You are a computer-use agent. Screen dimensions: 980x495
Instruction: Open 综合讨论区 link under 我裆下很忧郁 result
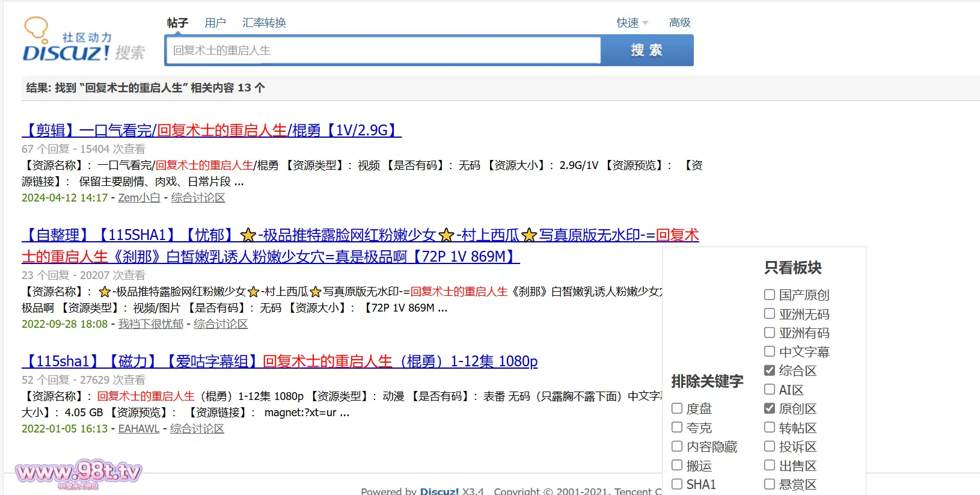click(x=221, y=324)
